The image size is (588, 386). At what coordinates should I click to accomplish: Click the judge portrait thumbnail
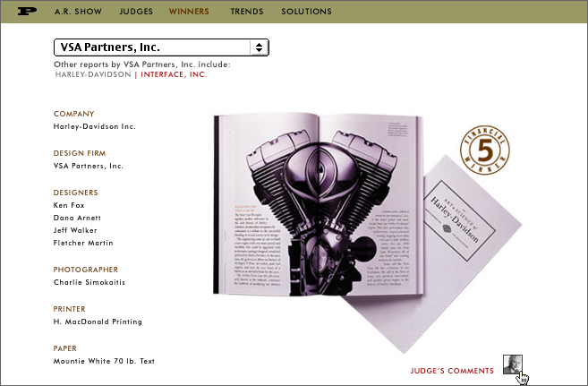click(513, 365)
